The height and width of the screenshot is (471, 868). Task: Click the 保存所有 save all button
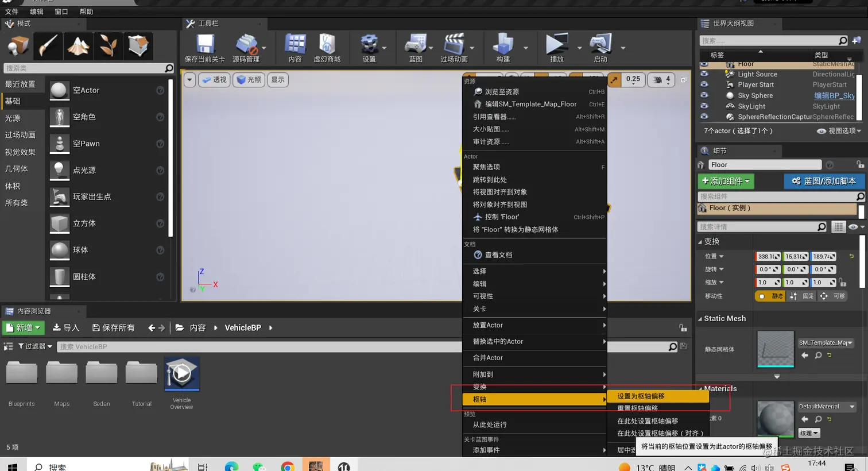tap(113, 327)
